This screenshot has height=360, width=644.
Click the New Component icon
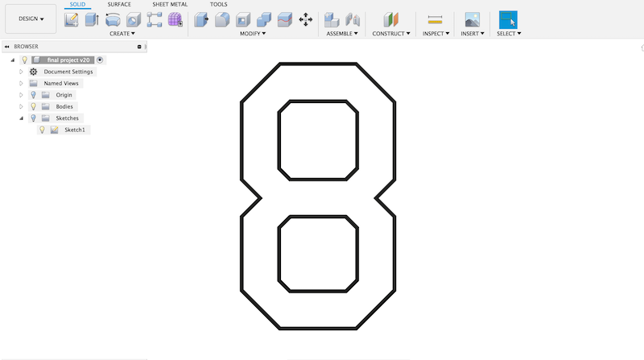(x=332, y=19)
